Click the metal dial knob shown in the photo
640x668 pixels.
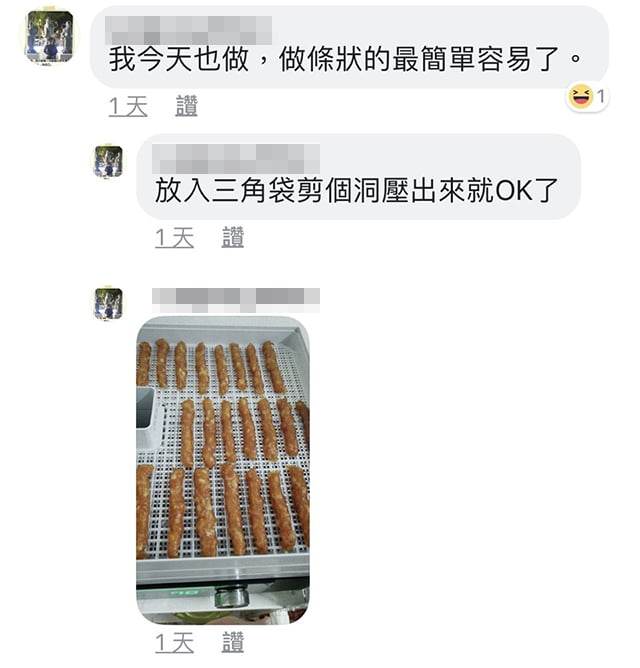(231, 596)
